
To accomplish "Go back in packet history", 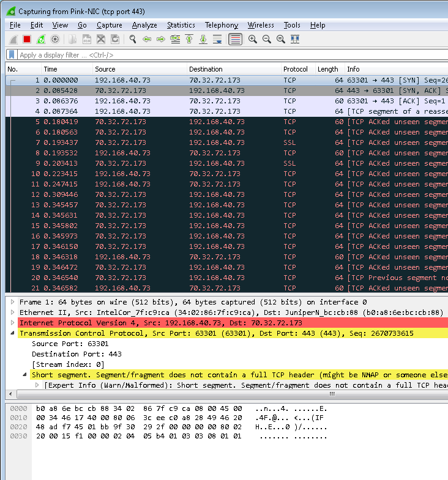I will [x=147, y=39].
